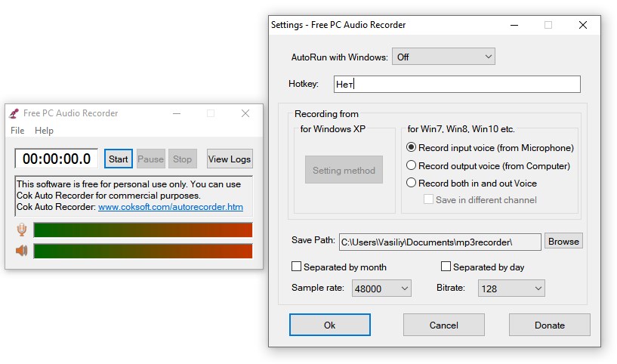Choose Record both in and out Voice
This screenshot has height=364, width=617.
coord(412,183)
